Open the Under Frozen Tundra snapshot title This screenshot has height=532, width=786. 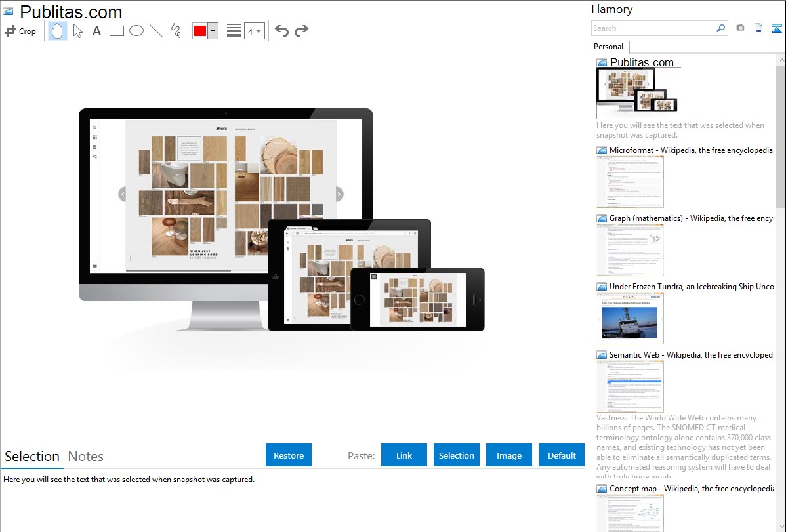click(x=692, y=287)
